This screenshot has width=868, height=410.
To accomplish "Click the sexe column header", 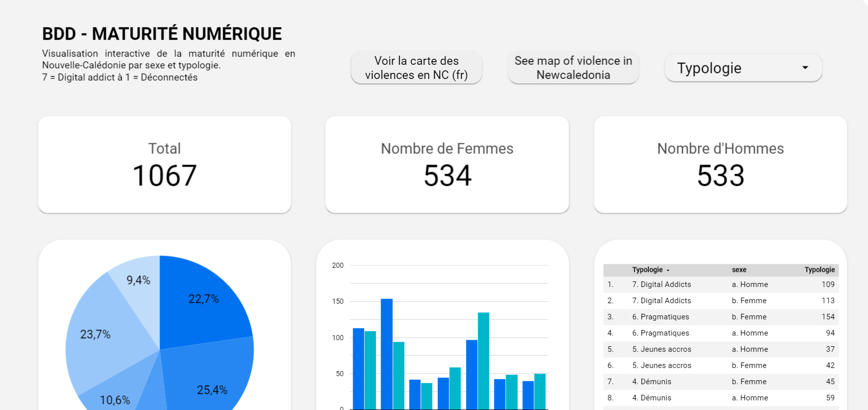I will (x=739, y=270).
